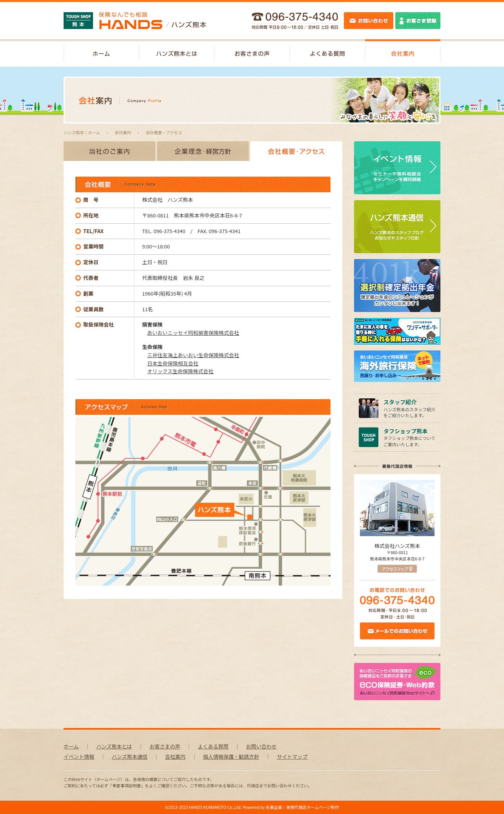Screen dimensions: 504x814
Task: Open タフショップ熊本 link
Action: 405,431
